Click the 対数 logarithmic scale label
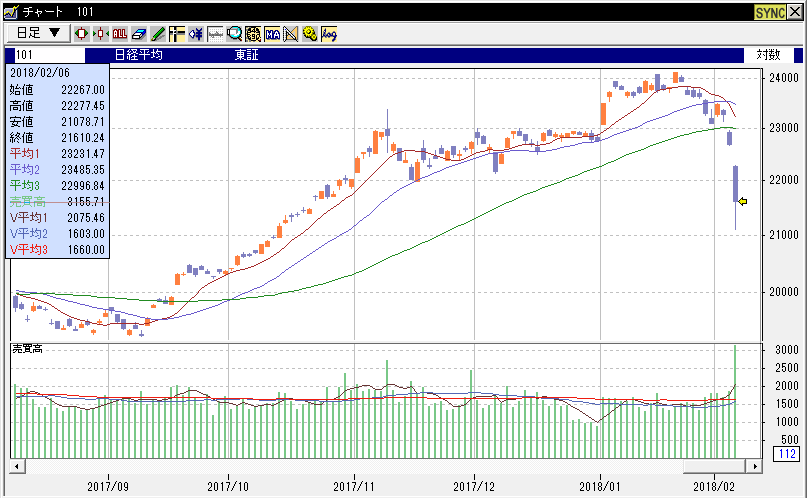 [767, 55]
